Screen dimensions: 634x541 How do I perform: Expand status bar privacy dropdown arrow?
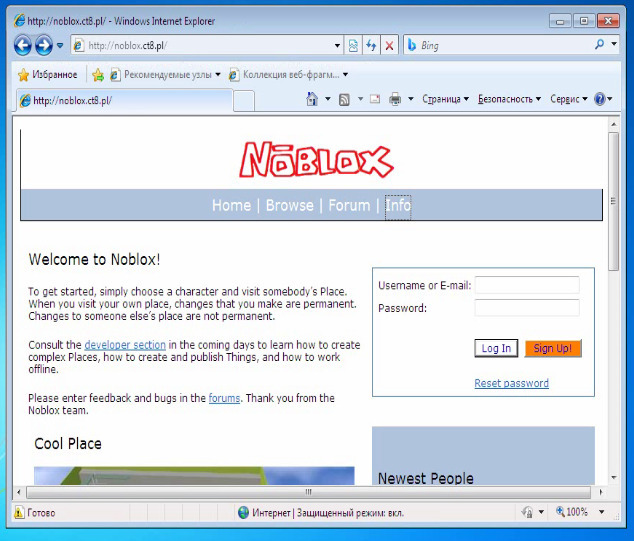click(x=541, y=512)
